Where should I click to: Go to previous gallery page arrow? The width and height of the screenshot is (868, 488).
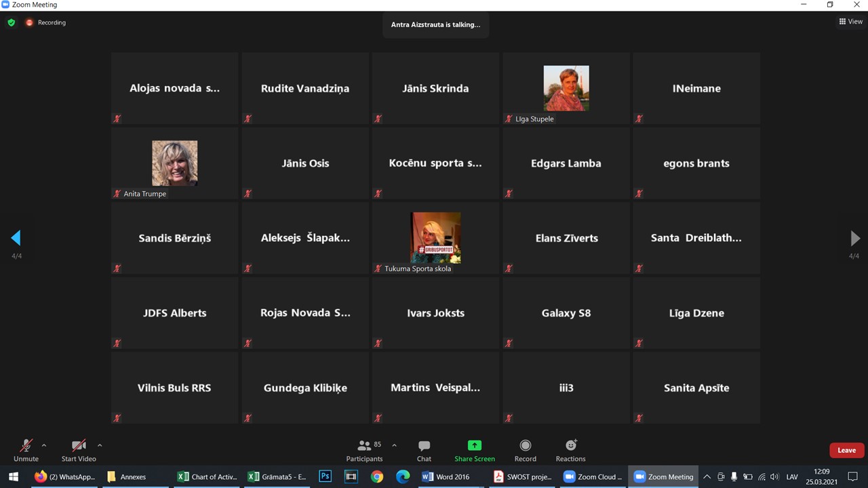(16, 238)
